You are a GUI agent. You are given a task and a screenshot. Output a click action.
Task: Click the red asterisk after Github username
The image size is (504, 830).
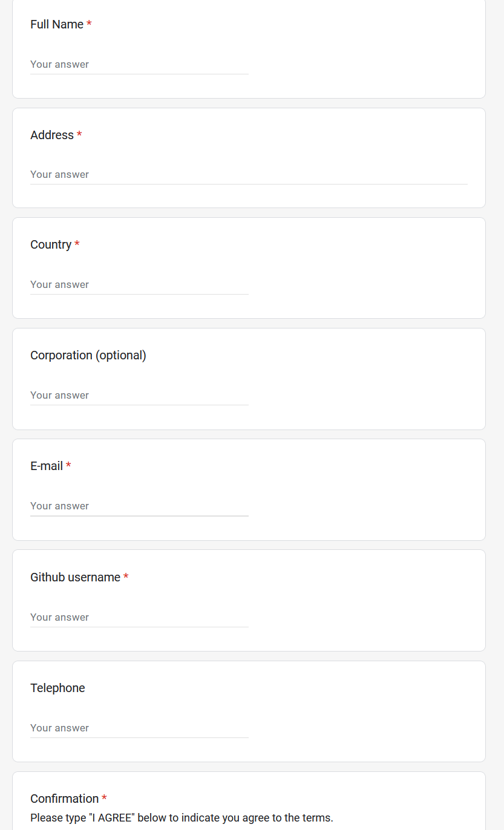126,577
